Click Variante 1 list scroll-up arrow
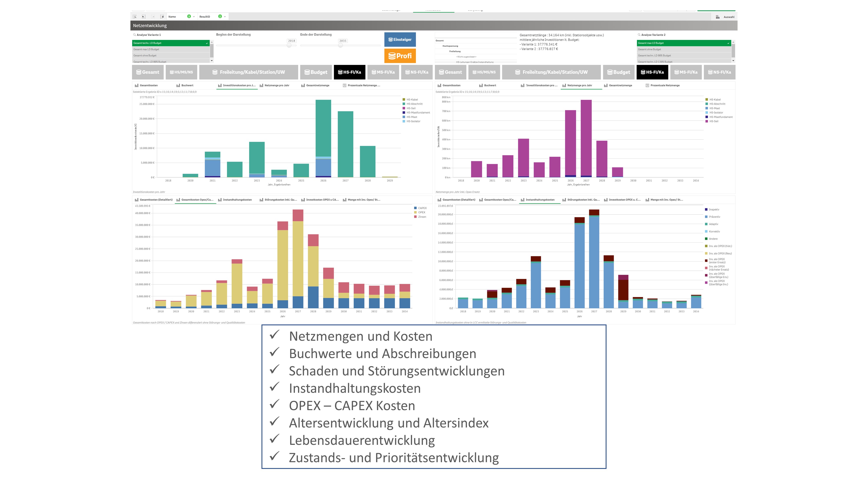 [x=212, y=42]
